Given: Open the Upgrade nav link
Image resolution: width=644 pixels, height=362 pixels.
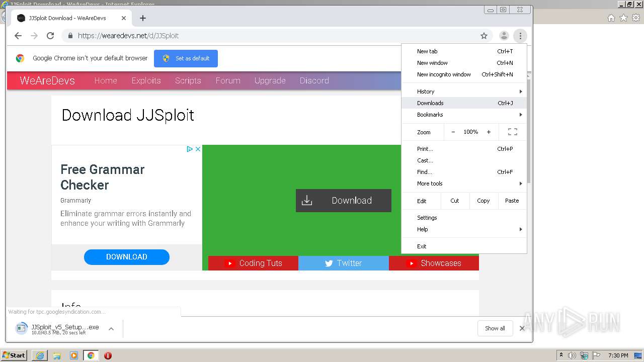Looking at the screenshot, I should click(x=270, y=80).
